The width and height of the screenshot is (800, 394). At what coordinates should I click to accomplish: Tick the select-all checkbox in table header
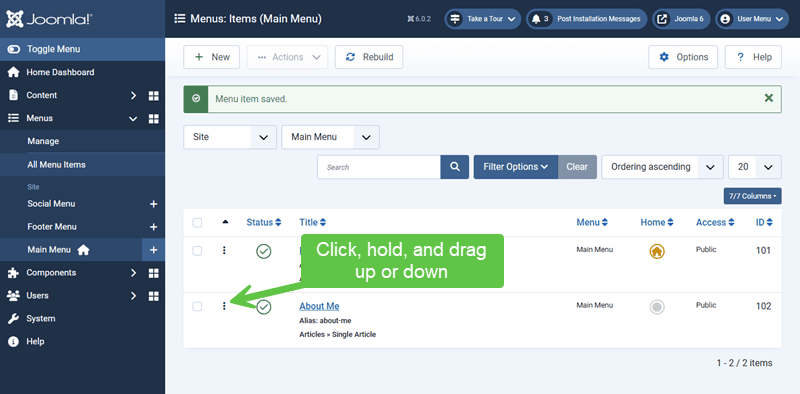197,223
